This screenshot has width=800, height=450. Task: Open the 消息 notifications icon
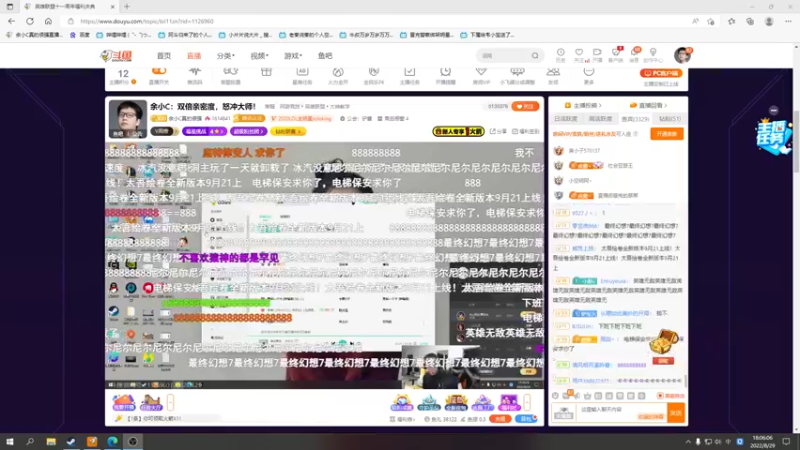coord(634,55)
